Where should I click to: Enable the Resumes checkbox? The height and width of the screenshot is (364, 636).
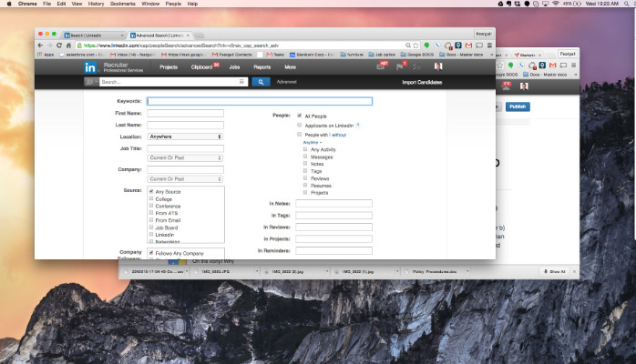pyautogui.click(x=305, y=185)
